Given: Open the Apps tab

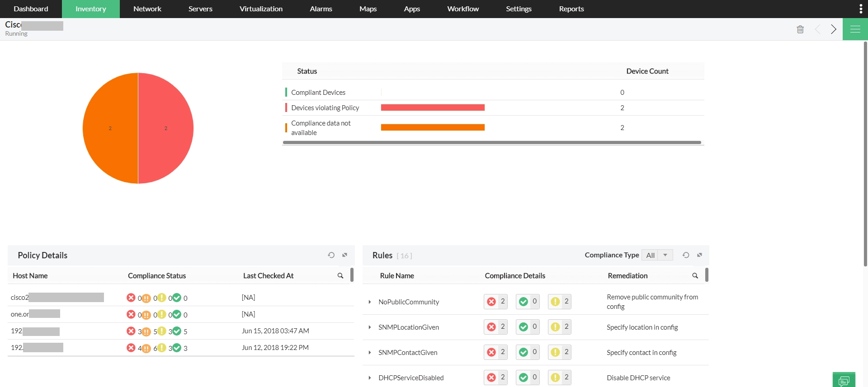Looking at the screenshot, I should coord(412,9).
